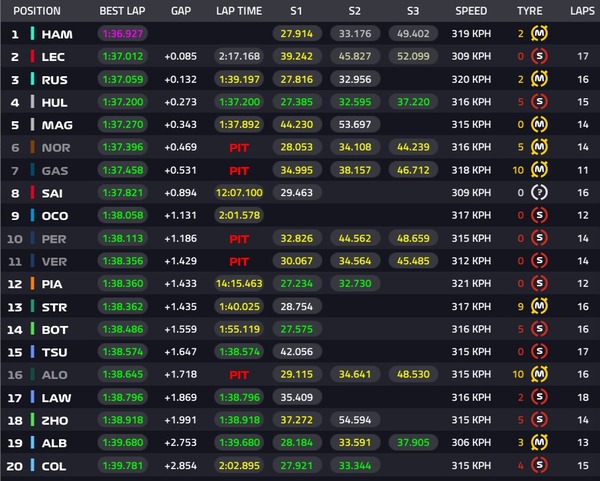This screenshot has height=481, width=600.
Task: Click the orange team color bar next to PIA
Action: [x=33, y=282]
